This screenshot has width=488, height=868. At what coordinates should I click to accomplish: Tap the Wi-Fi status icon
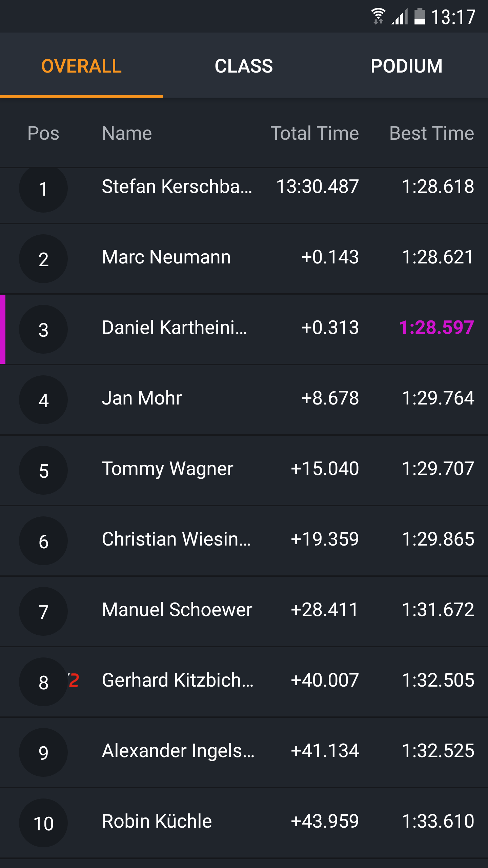click(x=378, y=16)
